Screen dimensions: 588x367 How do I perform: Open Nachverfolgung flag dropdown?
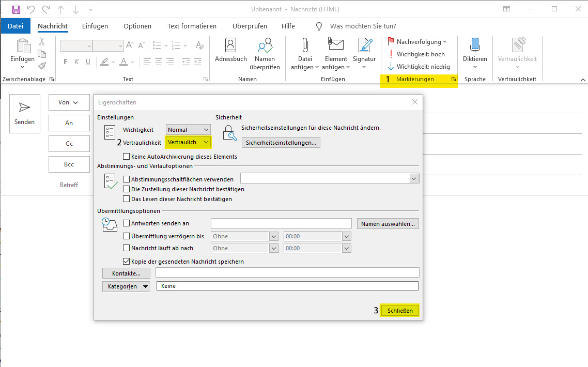point(417,42)
